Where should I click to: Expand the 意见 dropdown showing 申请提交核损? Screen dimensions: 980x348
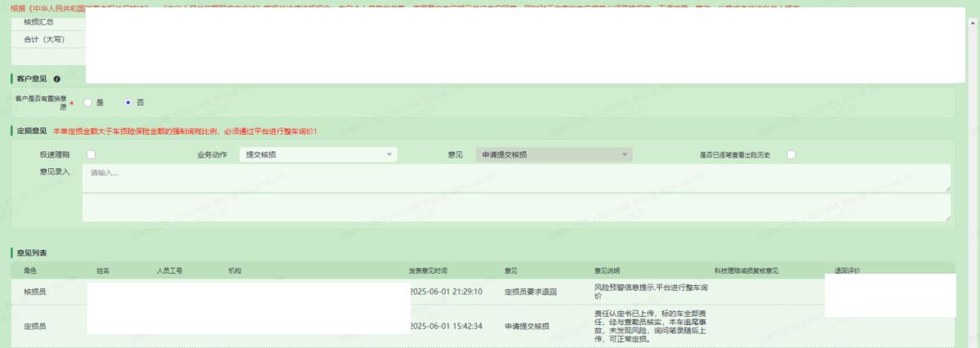(554, 154)
